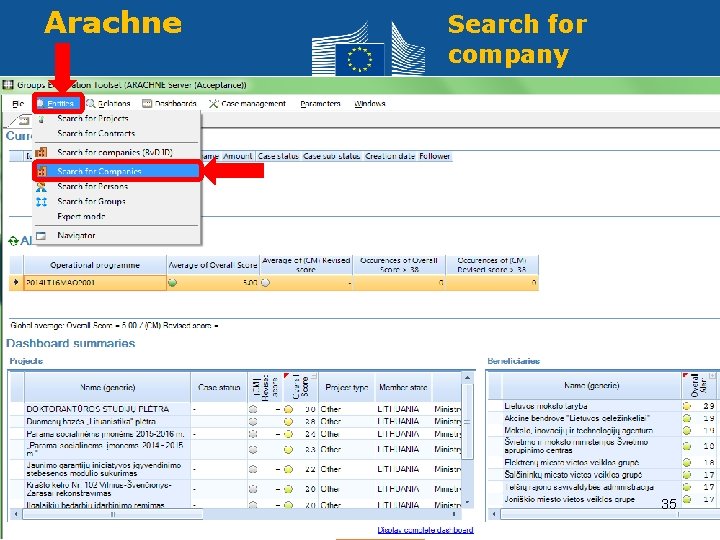This screenshot has width=720, height=540.
Task: Click the Case management tools icon
Action: (x=213, y=104)
